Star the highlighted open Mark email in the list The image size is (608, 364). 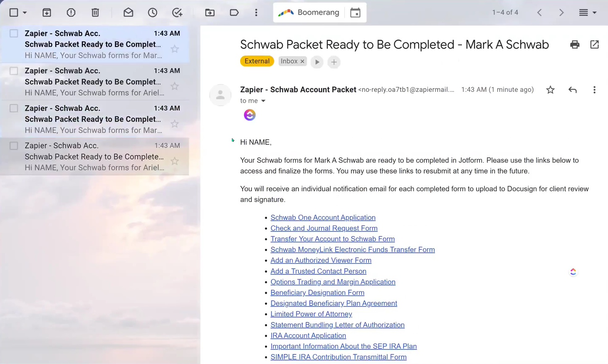pos(175,49)
